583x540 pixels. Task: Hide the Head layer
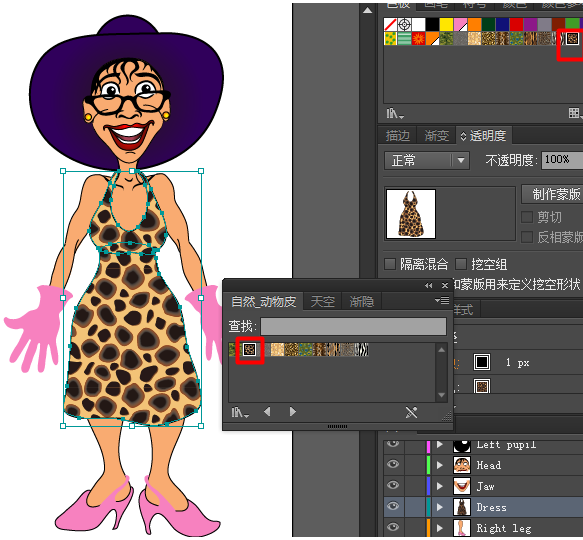393,464
